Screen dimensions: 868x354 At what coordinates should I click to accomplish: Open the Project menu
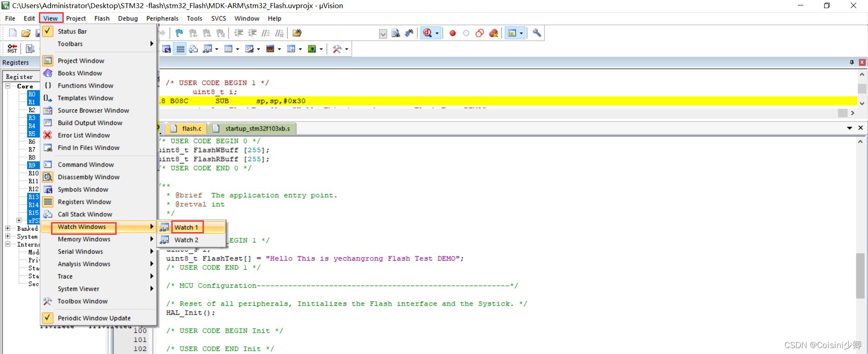[x=75, y=19]
